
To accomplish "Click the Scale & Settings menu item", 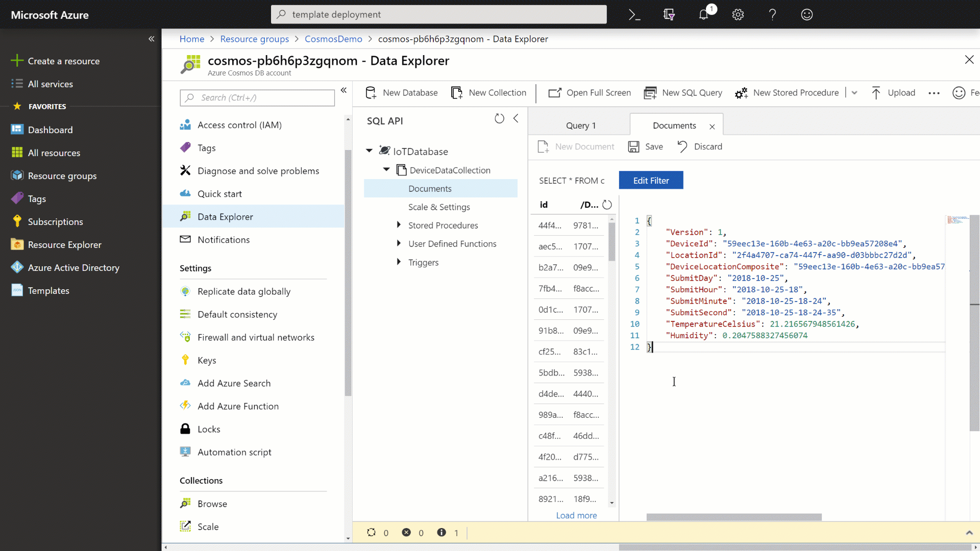I will click(439, 207).
